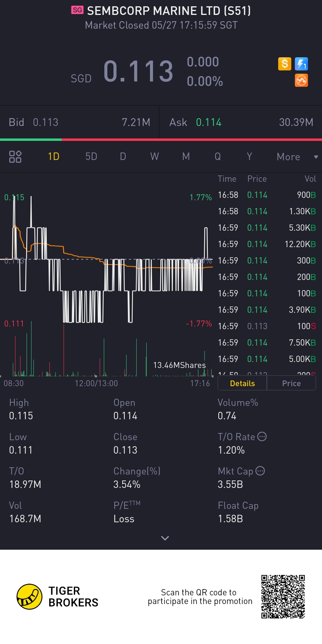Tap the 3.90K trade row

click(x=267, y=310)
